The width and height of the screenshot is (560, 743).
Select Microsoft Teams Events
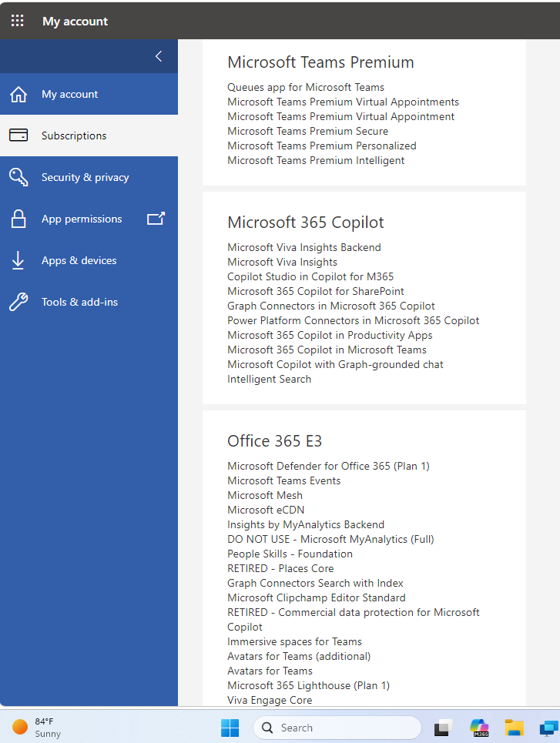284,481
